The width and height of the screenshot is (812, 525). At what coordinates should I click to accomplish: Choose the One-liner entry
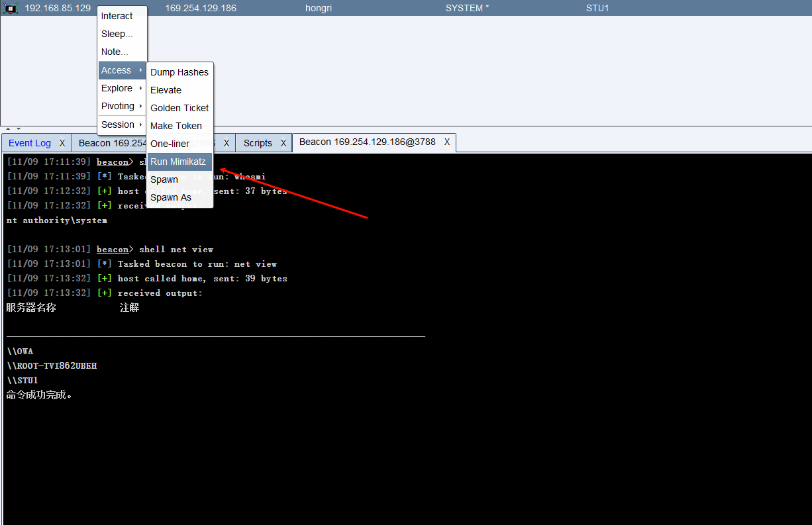(x=179, y=144)
